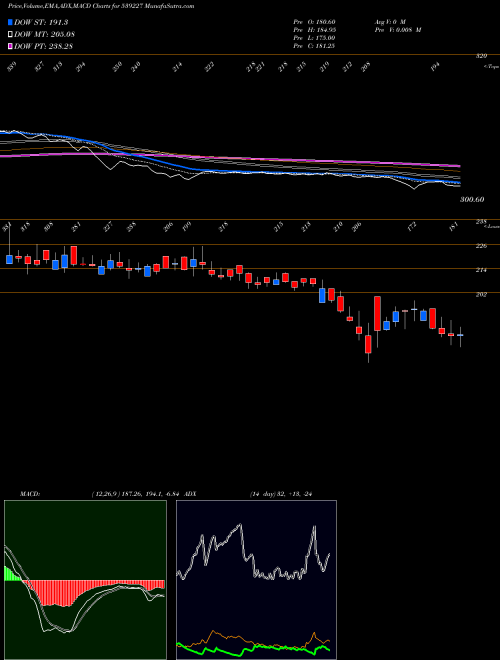Click the ADX heading label
The image size is (500, 660).
191,494
